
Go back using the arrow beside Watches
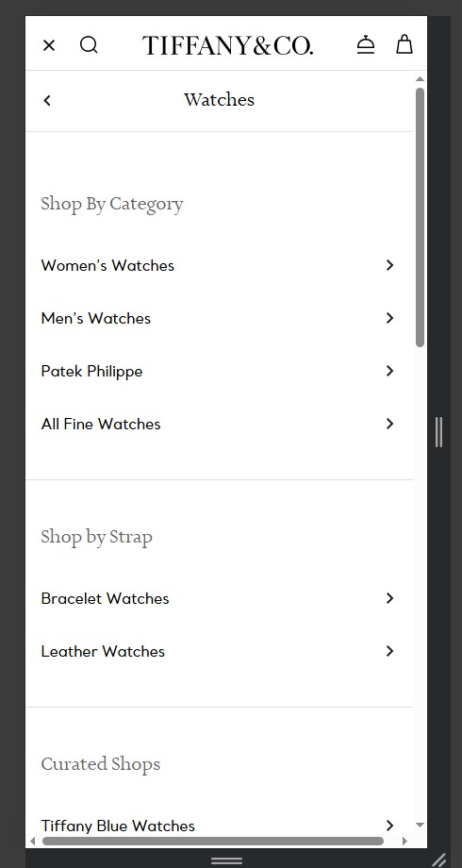point(47,100)
